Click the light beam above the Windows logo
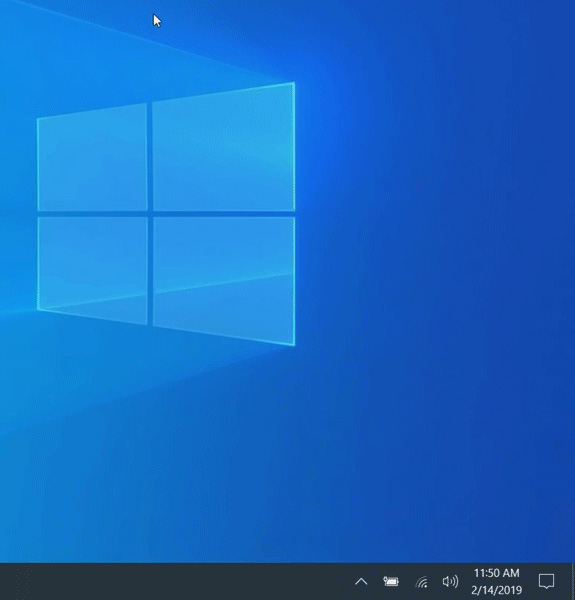575x600 pixels. 153,42
